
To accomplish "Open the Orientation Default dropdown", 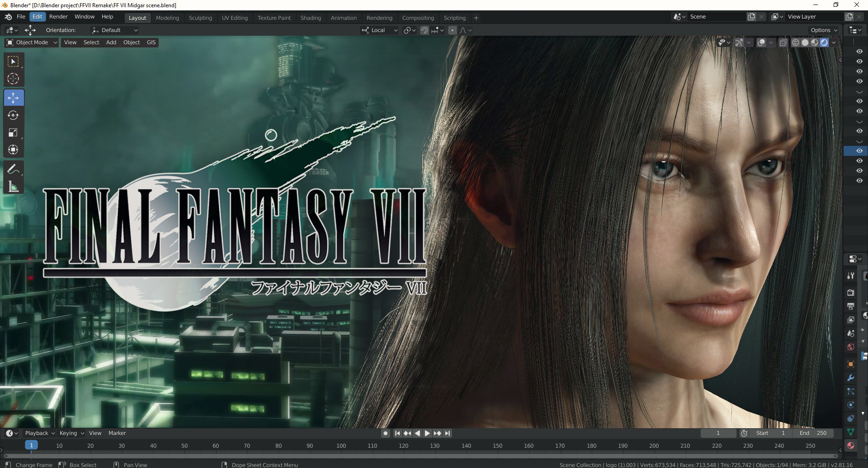I will [115, 30].
